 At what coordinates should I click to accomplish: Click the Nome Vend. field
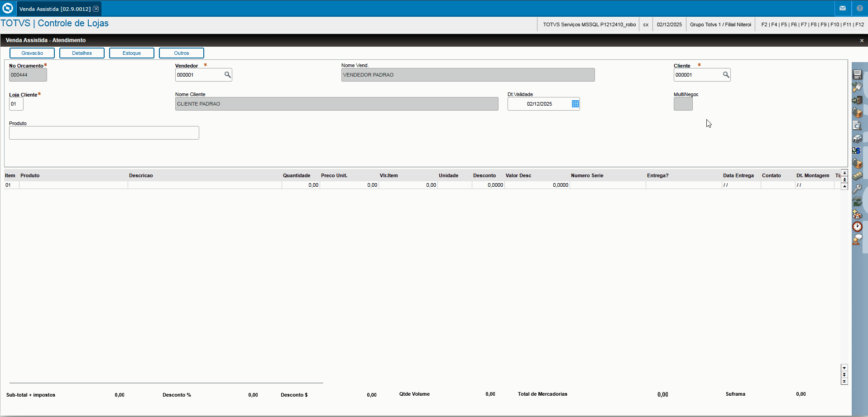click(x=468, y=75)
